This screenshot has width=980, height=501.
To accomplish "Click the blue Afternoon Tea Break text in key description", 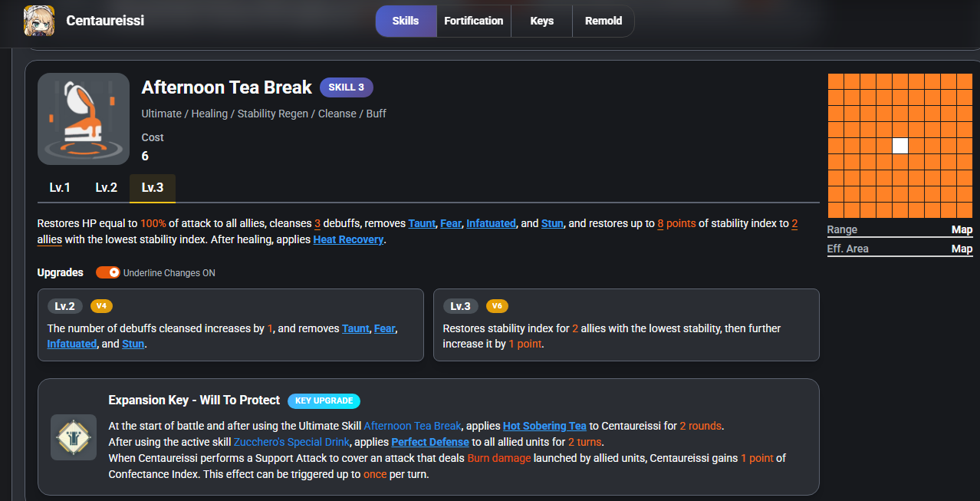I will coord(413,426).
